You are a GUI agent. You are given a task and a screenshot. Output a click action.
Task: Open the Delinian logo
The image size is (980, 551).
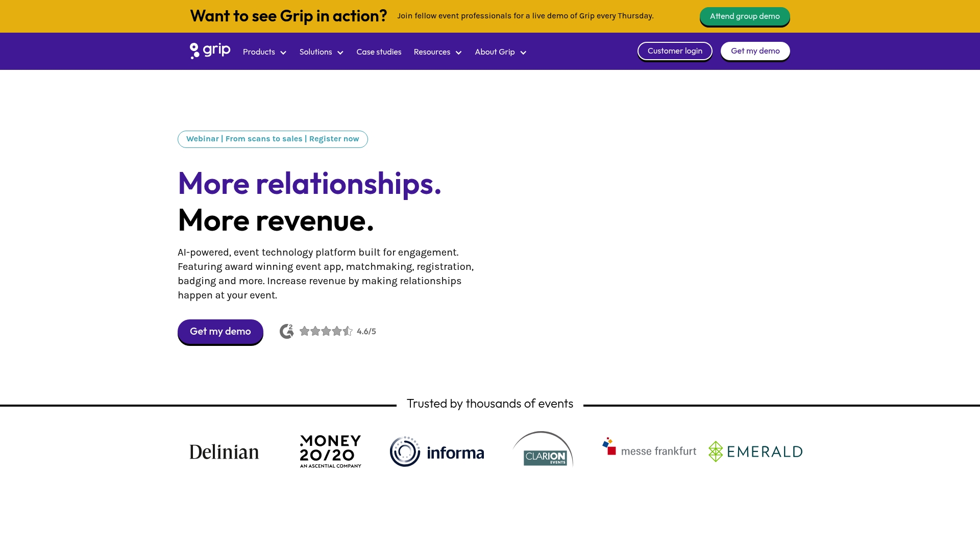pos(224,452)
